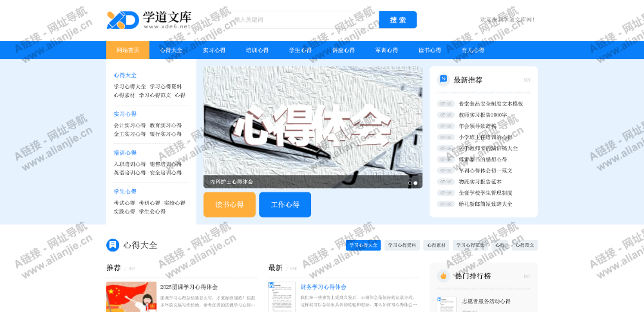Select the second carousel indicator dot
The height and width of the screenshot is (312, 644).
[415, 183]
